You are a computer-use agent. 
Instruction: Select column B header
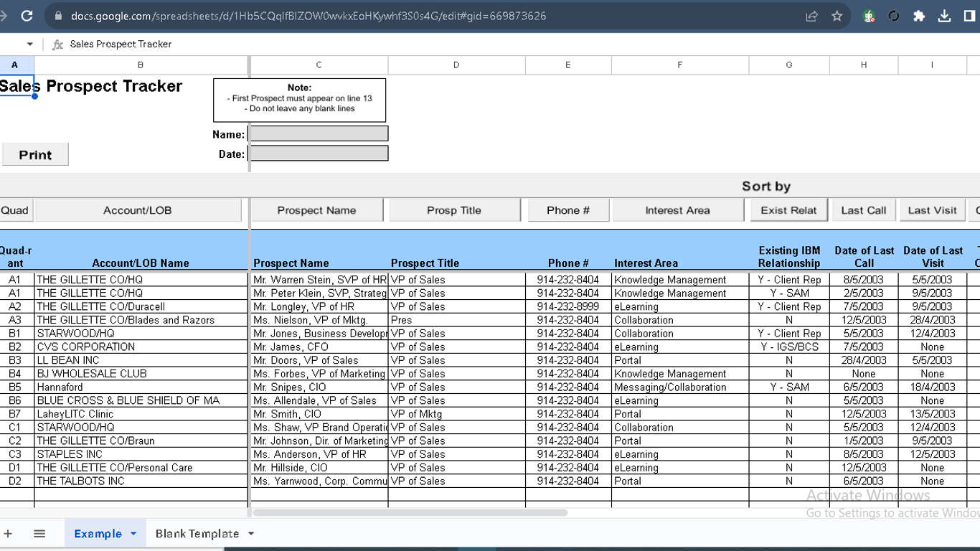point(140,65)
